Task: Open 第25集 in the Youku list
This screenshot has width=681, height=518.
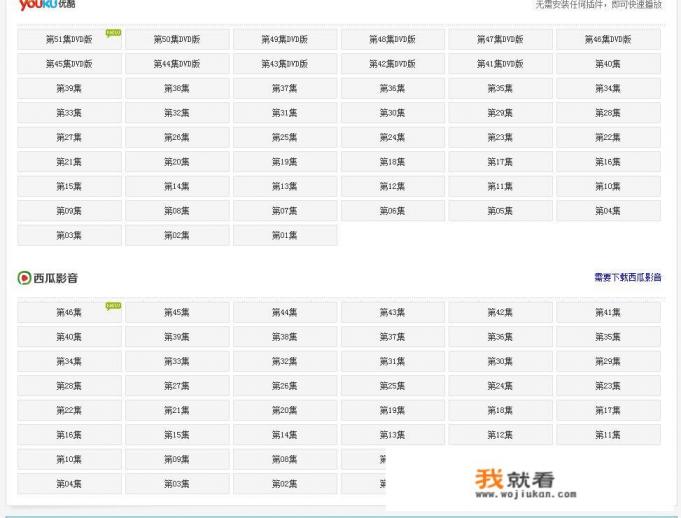Action: pyautogui.click(x=285, y=138)
